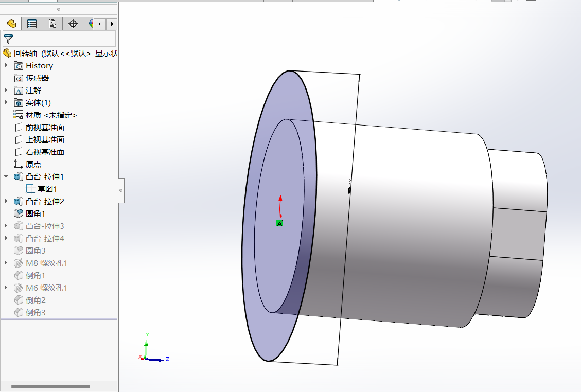
Task: Select the 凸台-拉伸1 extrude icon
Action: tap(18, 177)
